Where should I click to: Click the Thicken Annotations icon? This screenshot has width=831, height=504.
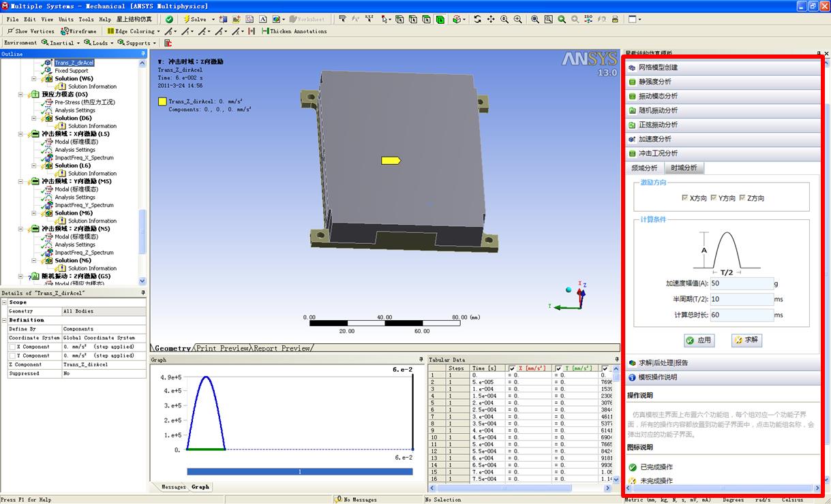(266, 31)
